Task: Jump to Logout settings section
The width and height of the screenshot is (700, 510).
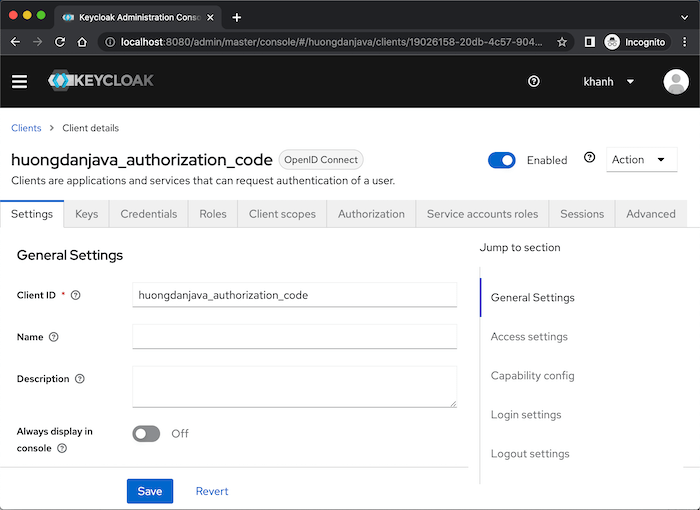Action: coord(530,454)
